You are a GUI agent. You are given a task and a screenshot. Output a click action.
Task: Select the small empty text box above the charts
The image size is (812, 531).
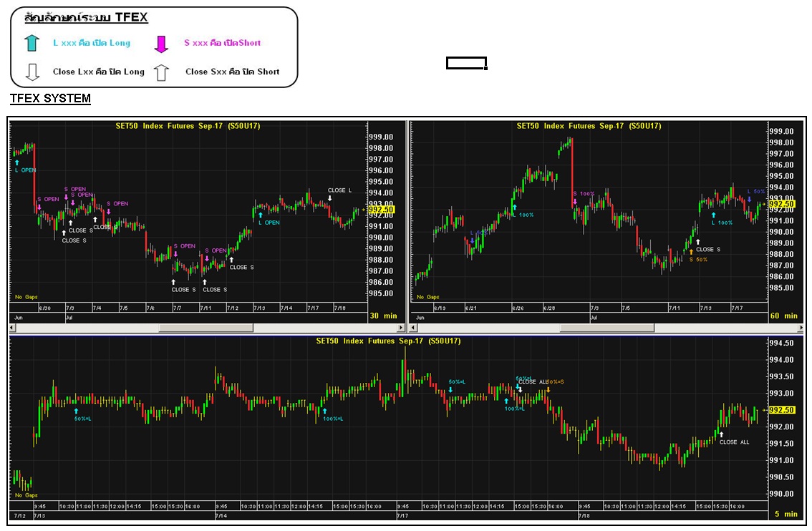[466, 63]
